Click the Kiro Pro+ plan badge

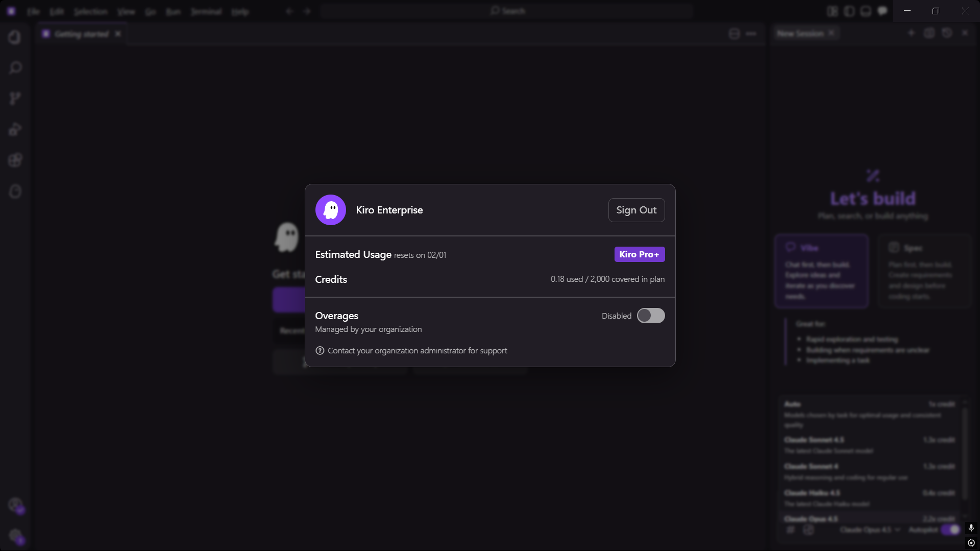coord(639,254)
